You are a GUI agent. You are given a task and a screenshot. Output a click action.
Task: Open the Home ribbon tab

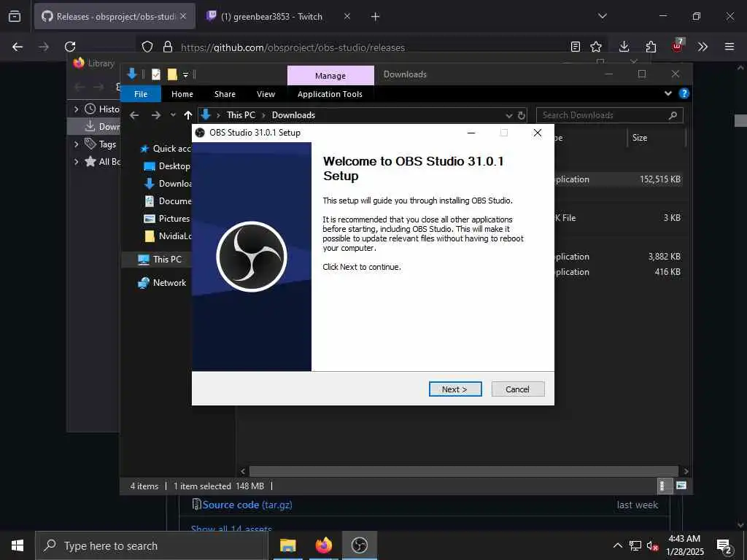click(x=182, y=94)
